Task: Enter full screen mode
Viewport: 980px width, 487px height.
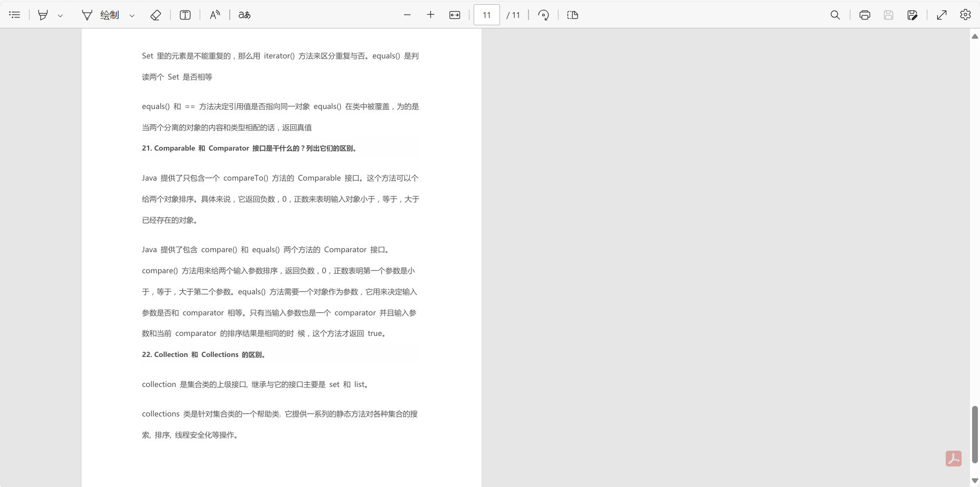Action: point(942,15)
